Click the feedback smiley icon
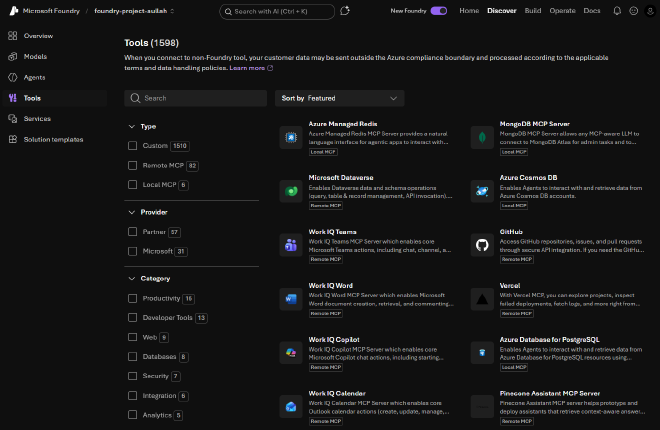660x430 pixels. [633, 11]
